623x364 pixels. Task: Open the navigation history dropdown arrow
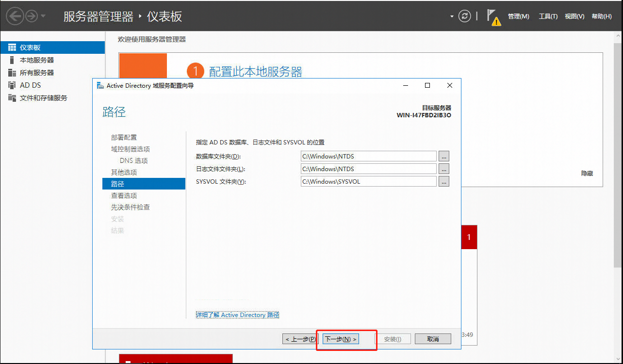coord(43,16)
